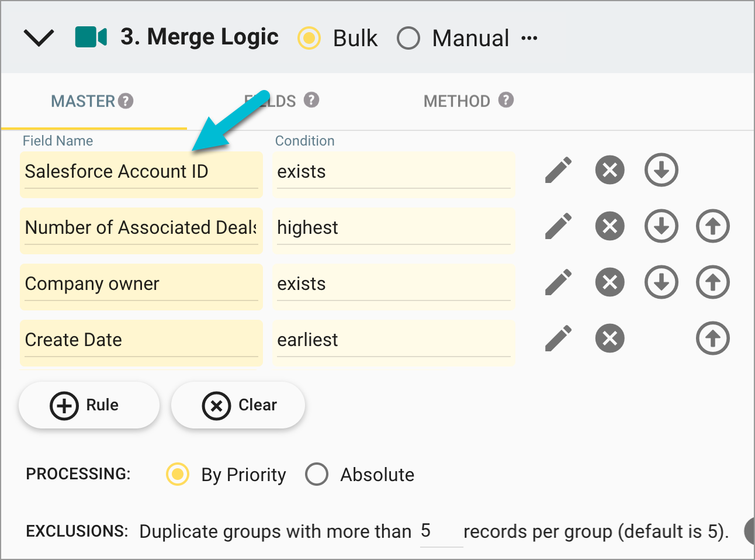
Task: Select the Manual merge mode radio button
Action: tap(408, 38)
